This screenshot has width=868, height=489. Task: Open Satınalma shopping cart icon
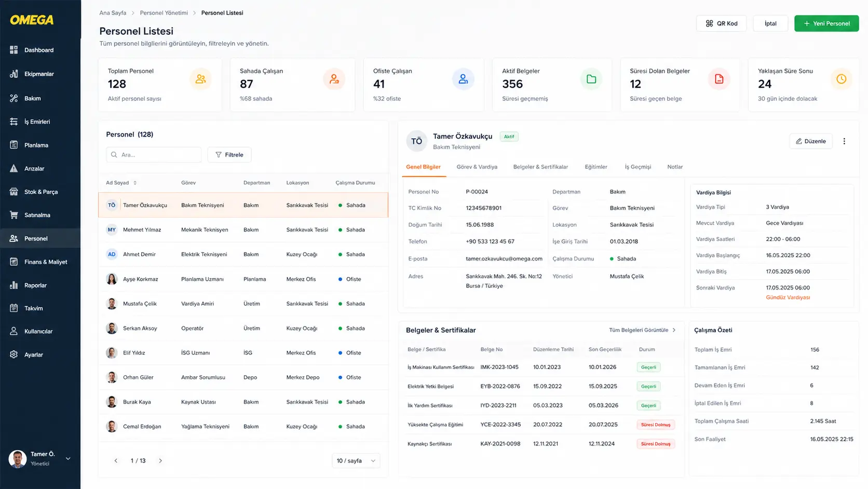click(x=14, y=215)
